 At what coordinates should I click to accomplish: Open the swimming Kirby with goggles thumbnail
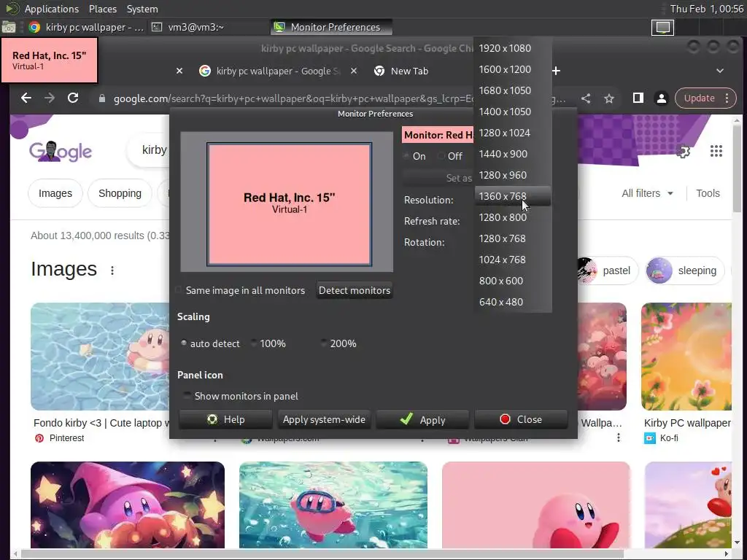(333, 505)
